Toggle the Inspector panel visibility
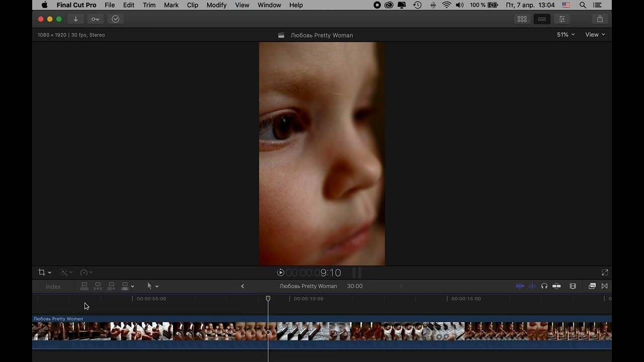This screenshot has width=644, height=362. click(x=562, y=19)
